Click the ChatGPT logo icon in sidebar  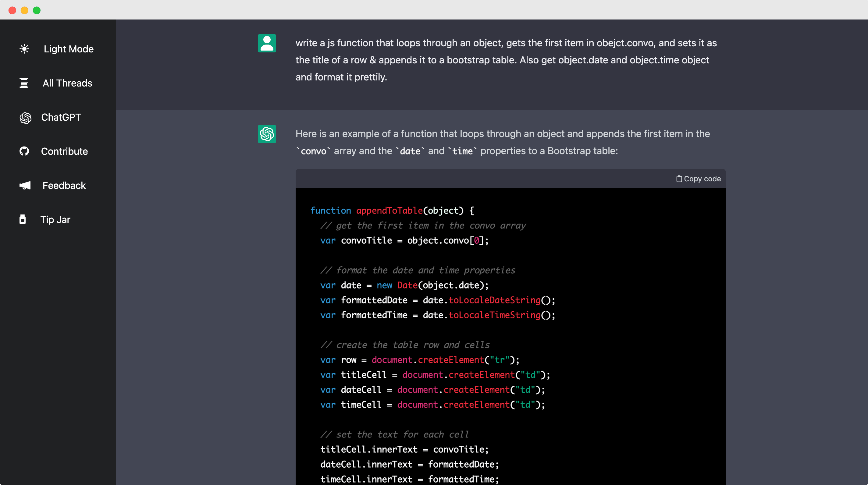(x=25, y=118)
